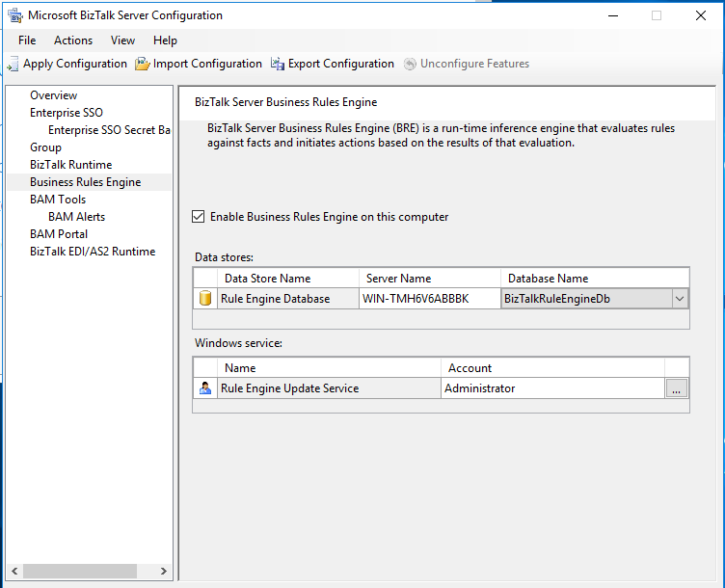Click the BizTalk app icon in title bar
The height and width of the screenshot is (588, 725).
pos(15,15)
